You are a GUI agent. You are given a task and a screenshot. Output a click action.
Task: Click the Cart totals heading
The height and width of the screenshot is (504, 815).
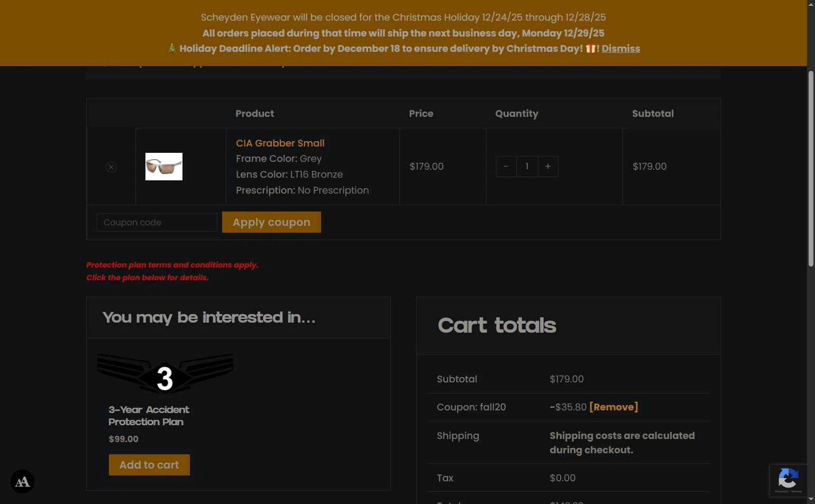click(x=497, y=325)
